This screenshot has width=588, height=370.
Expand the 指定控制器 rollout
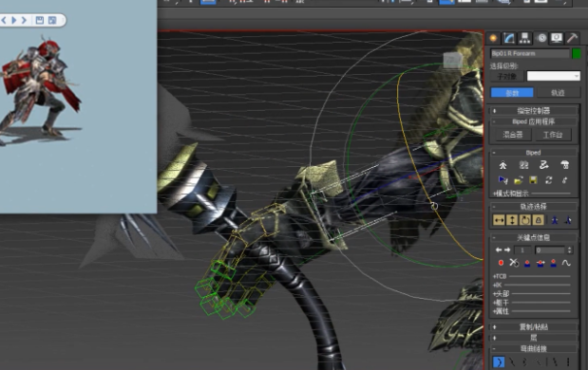(x=533, y=110)
